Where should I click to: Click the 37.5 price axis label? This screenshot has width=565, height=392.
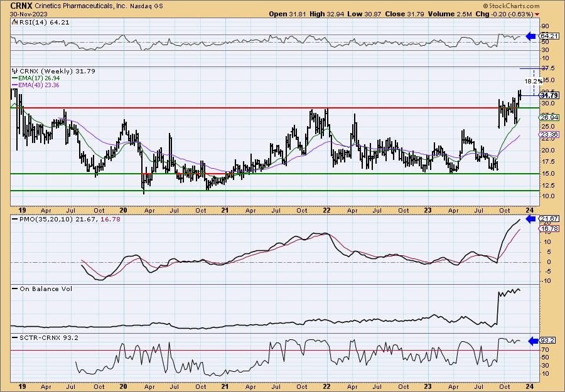click(x=547, y=68)
